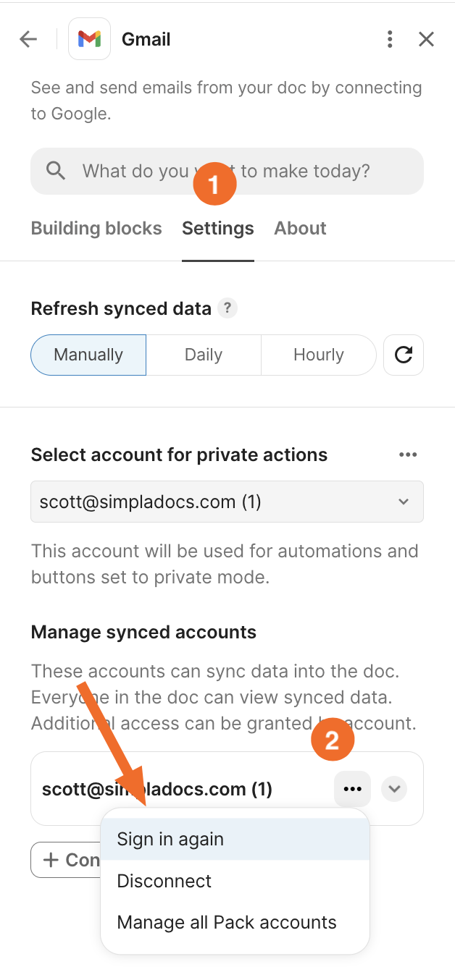This screenshot has height=980, width=455.
Task: Click the help icon beside Refresh synced data
Action: [227, 309]
